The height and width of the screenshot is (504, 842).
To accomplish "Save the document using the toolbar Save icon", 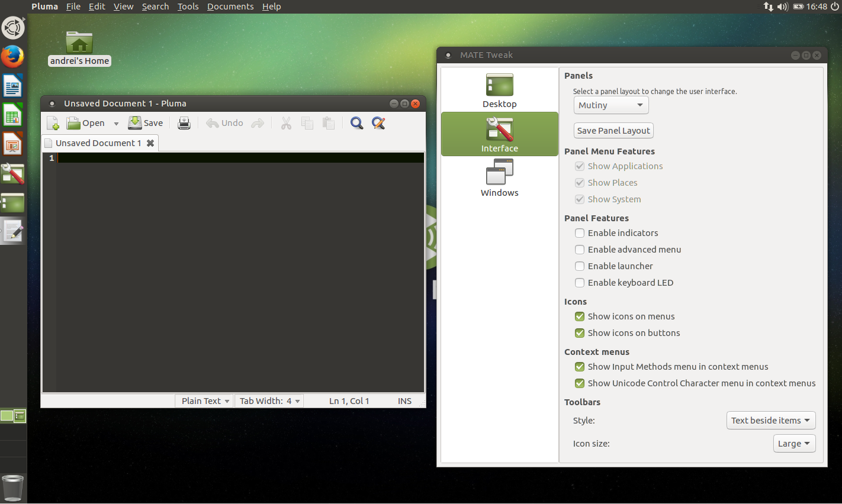I will pos(146,123).
